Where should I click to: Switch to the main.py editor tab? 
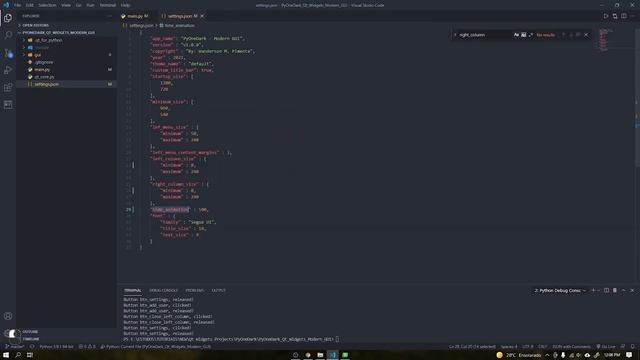135,16
